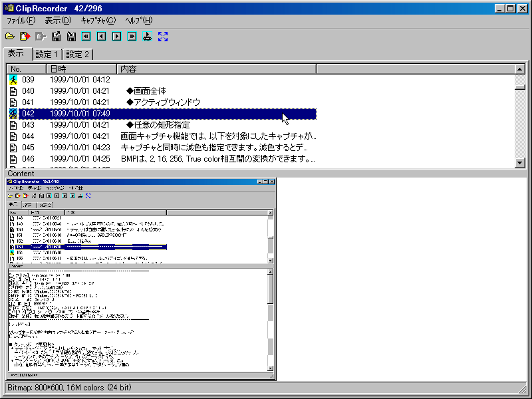532x399 pixels.
Task: Click the list scrollbar up arrow
Action: point(520,69)
